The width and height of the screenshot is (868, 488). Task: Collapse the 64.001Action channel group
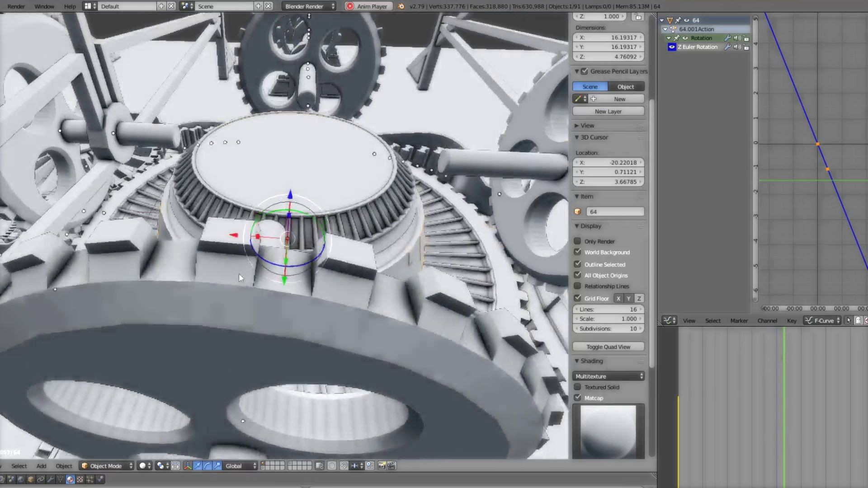tap(665, 29)
